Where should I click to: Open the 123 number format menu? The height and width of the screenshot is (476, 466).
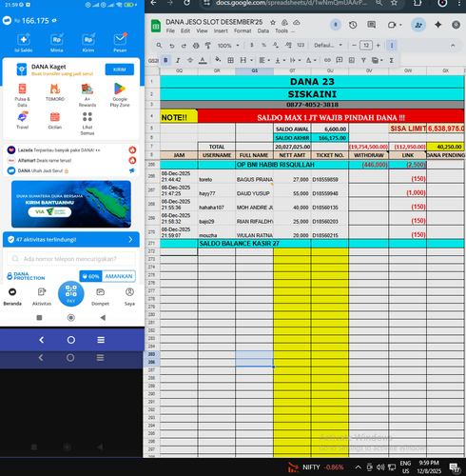click(301, 45)
